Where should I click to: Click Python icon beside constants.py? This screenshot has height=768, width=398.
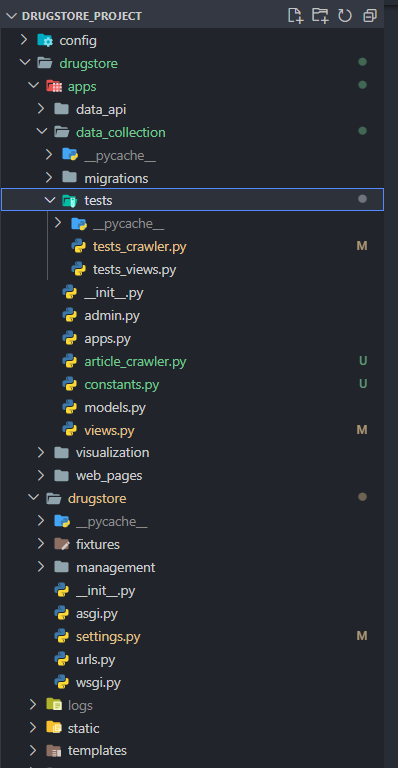pyautogui.click(x=70, y=384)
